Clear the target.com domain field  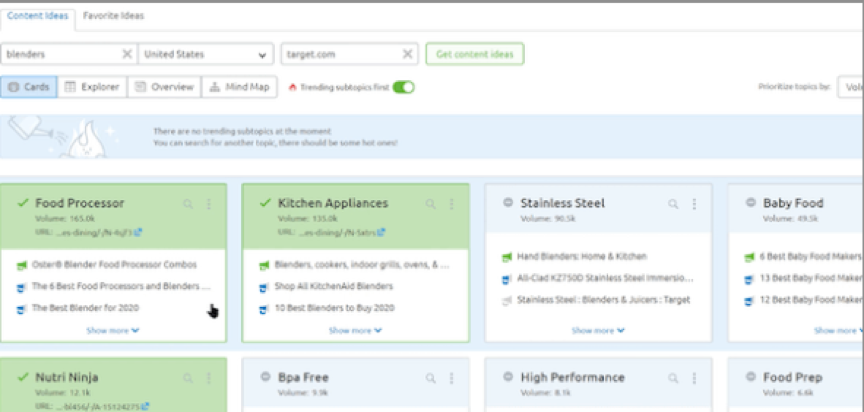coord(407,54)
